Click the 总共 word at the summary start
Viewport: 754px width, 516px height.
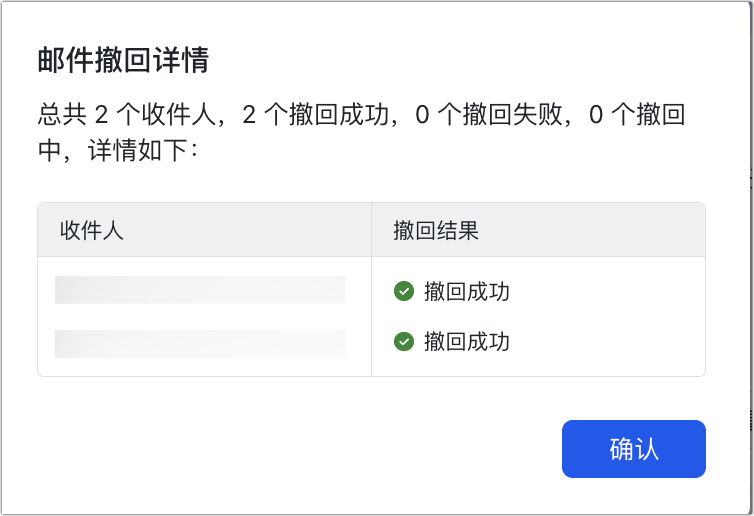pyautogui.click(x=63, y=115)
